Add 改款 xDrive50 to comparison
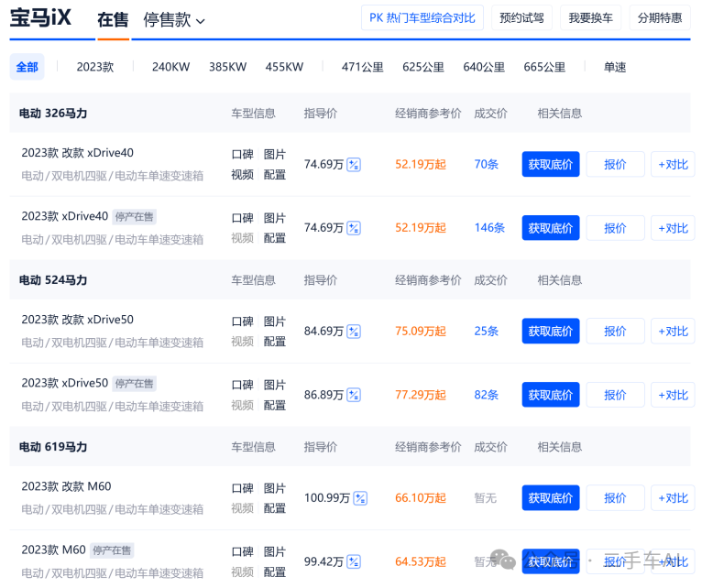Screen dimensions: 702x588 click(x=673, y=332)
